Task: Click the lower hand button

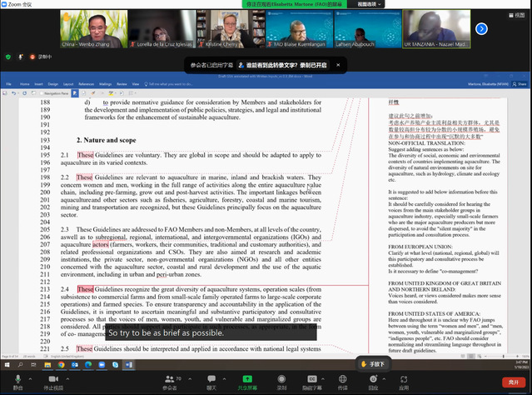Action: (375, 363)
